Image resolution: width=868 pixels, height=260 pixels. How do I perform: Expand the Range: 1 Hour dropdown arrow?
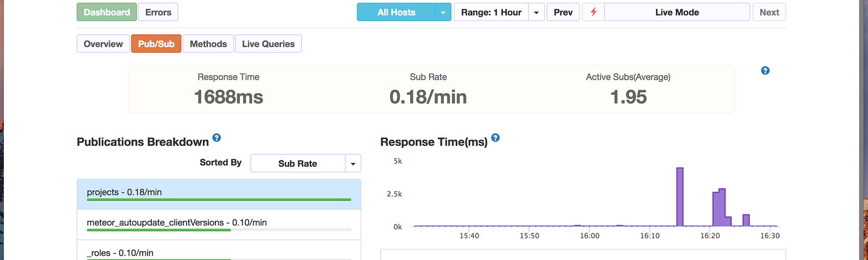click(x=537, y=12)
